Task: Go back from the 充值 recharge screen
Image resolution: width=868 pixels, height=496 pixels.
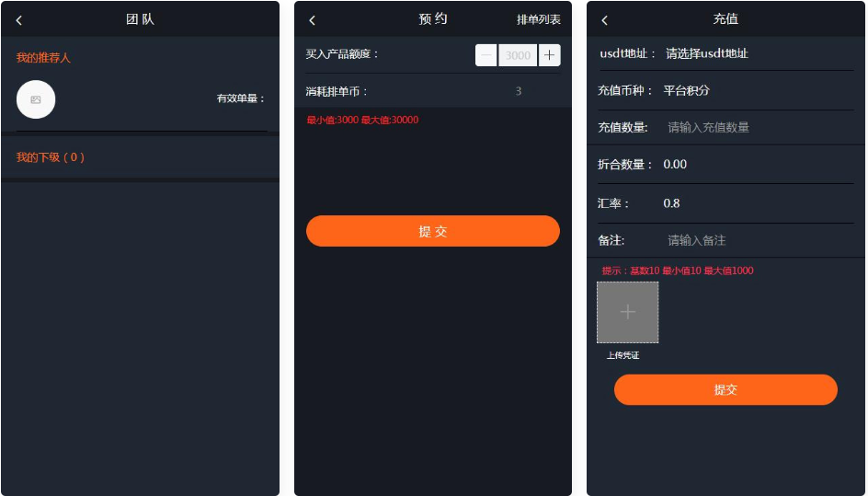Action: (604, 20)
